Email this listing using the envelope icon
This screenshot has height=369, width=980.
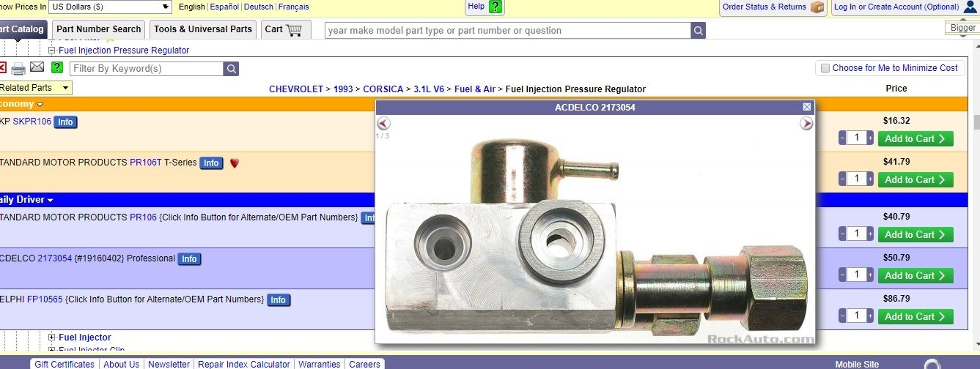click(37, 67)
